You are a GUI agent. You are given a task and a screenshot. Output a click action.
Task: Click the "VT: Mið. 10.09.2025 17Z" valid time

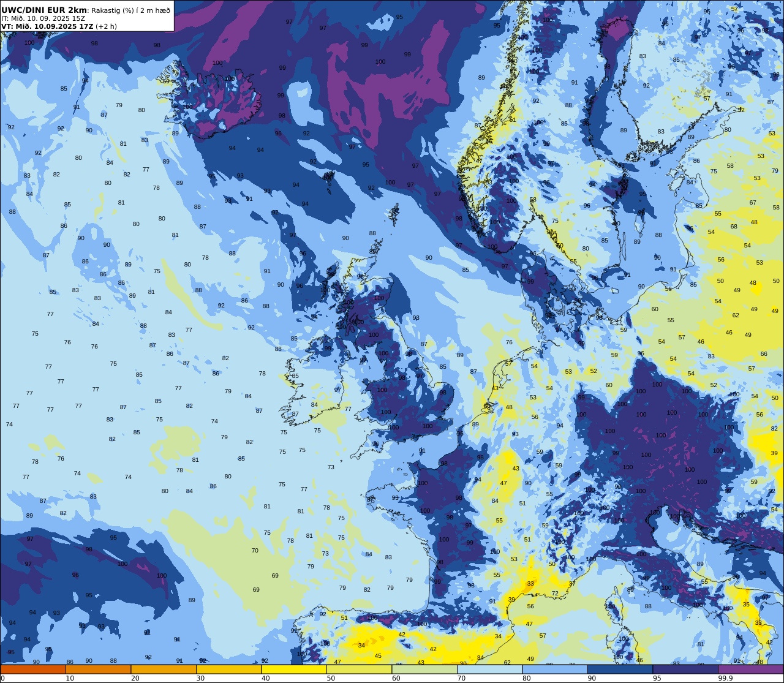(x=47, y=26)
